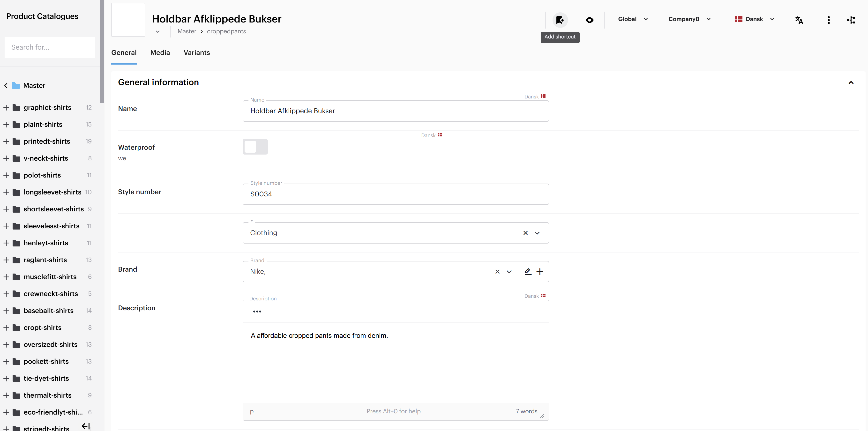Open the Global channel dropdown
868x431 pixels.
(x=632, y=19)
